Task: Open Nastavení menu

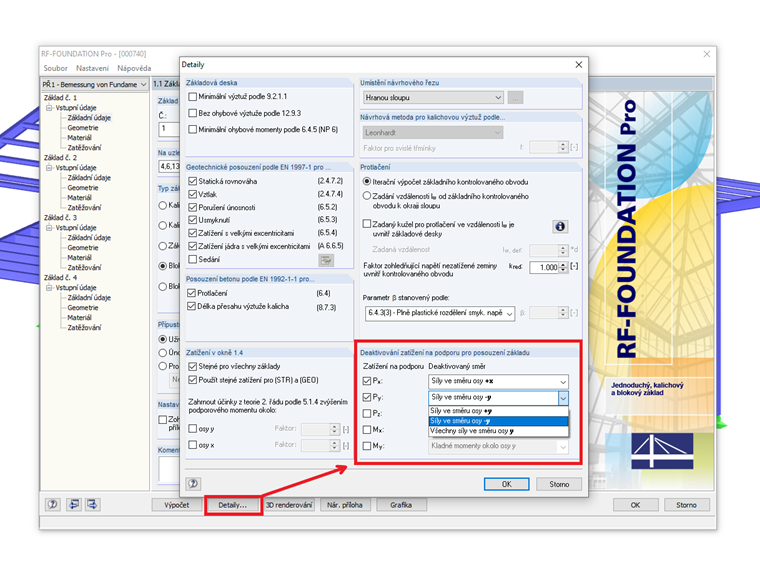Action: pyautogui.click(x=92, y=68)
